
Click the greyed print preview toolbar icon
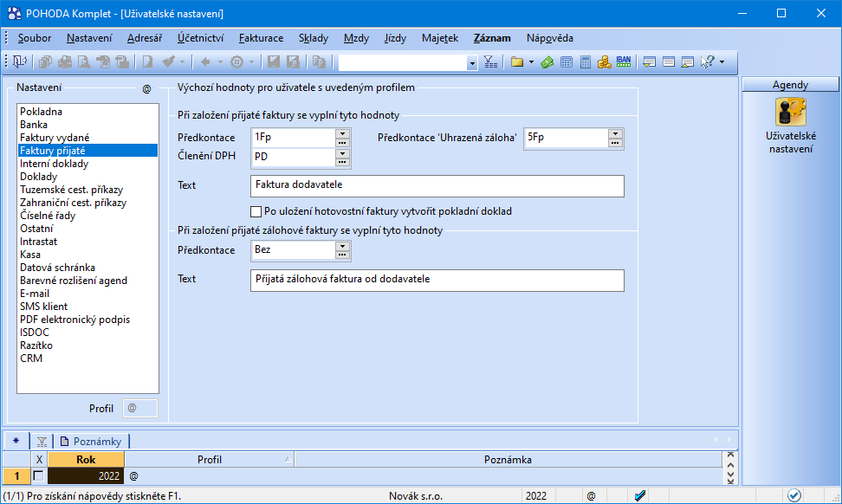[x=84, y=61]
